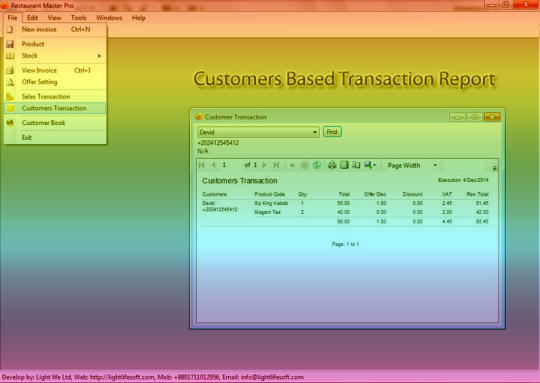Go to last report page
Image resolution: width=540 pixels, height=383 pixels.
point(276,165)
